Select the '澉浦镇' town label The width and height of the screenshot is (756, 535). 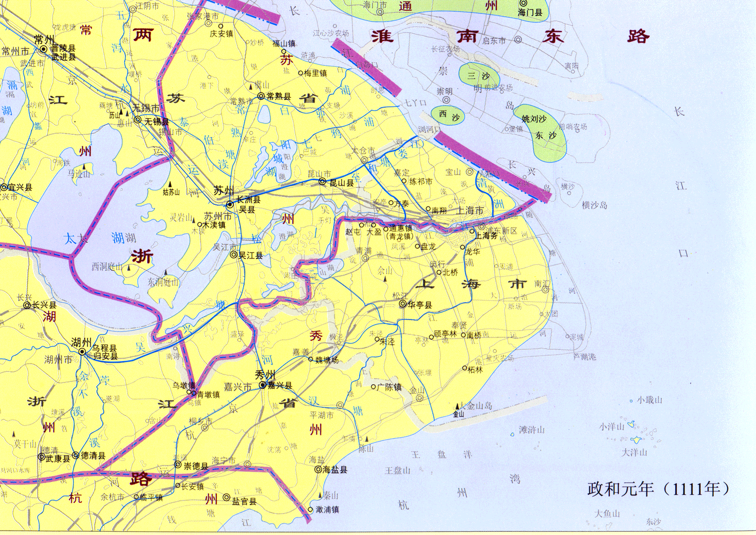pyautogui.click(x=327, y=510)
